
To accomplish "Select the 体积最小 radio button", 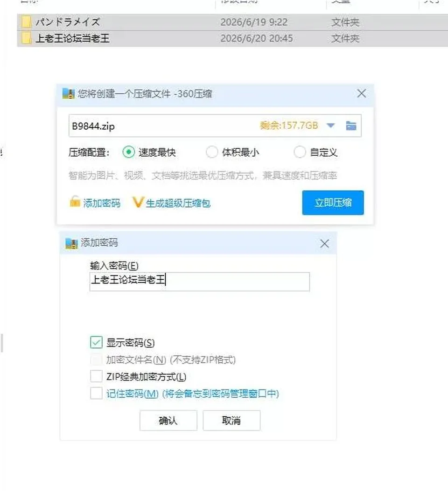I will click(212, 152).
